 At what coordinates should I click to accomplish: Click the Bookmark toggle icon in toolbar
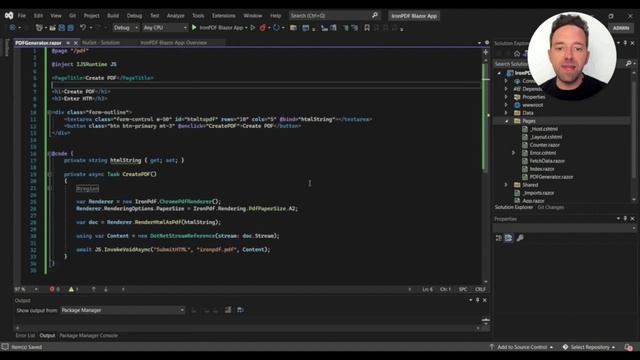click(x=367, y=28)
